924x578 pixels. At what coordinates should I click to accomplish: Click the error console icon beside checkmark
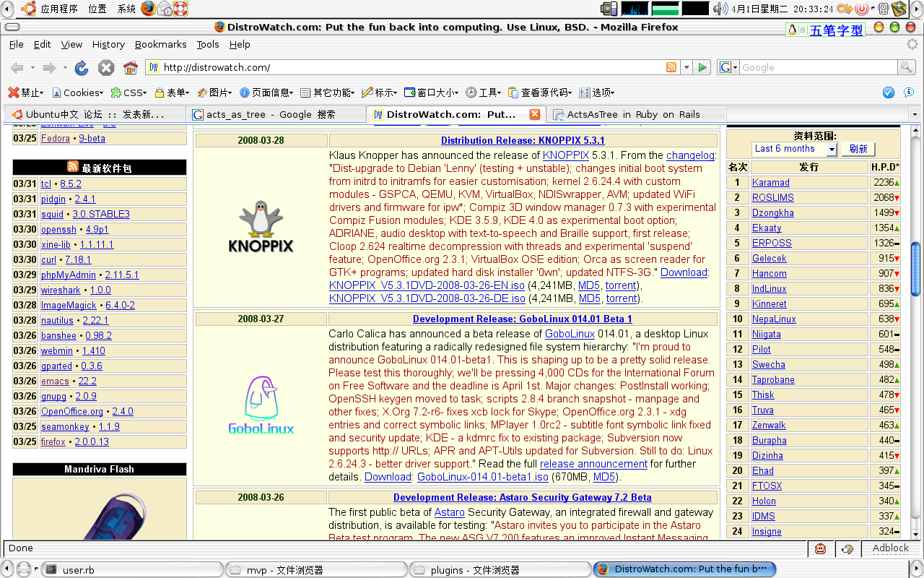coord(907,92)
